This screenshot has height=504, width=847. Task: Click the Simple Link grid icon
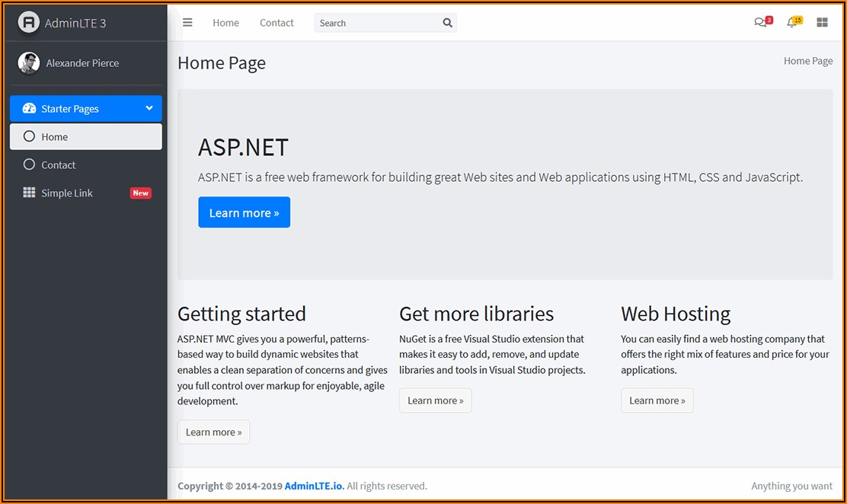(x=29, y=193)
